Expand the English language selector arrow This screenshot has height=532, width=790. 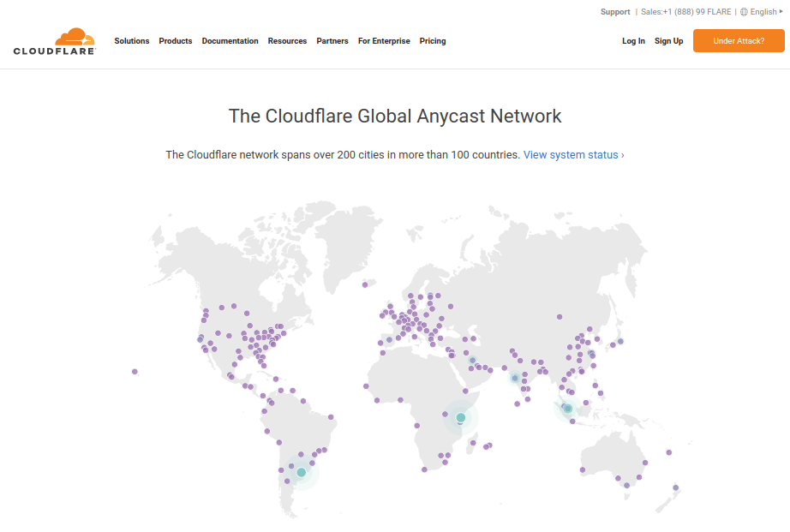click(781, 11)
